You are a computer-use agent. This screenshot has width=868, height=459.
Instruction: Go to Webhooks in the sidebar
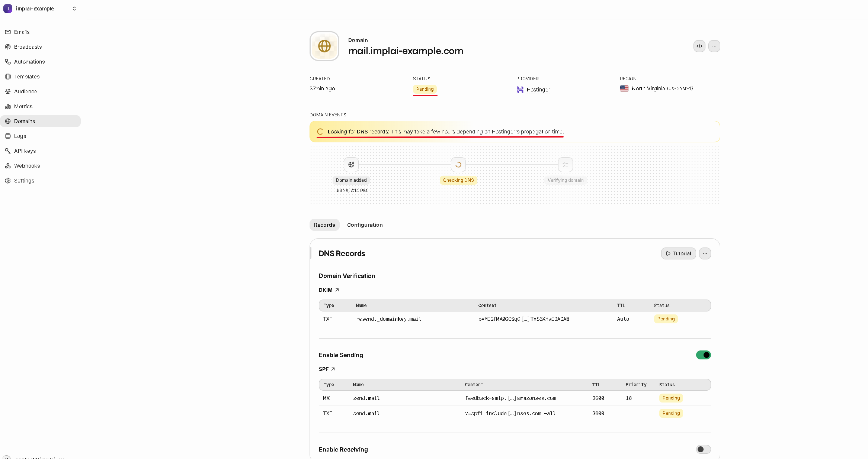click(41, 166)
